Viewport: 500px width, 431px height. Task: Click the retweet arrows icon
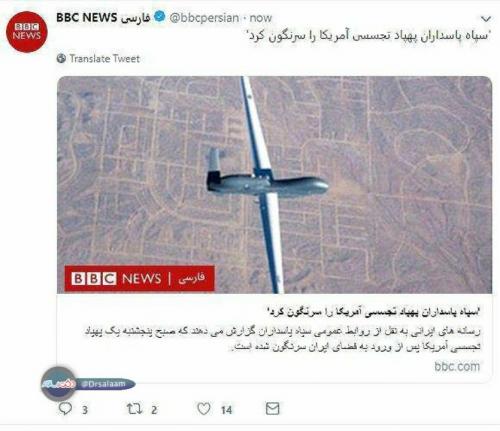[135, 409]
